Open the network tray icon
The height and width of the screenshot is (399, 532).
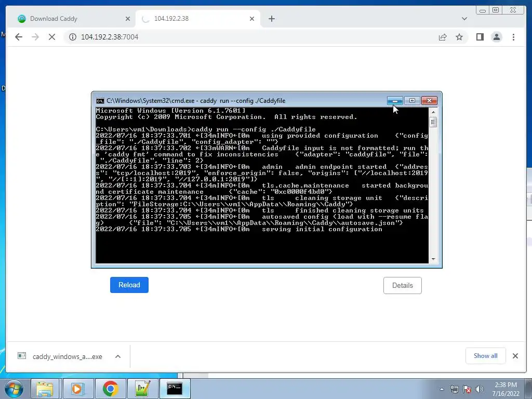pyautogui.click(x=454, y=389)
